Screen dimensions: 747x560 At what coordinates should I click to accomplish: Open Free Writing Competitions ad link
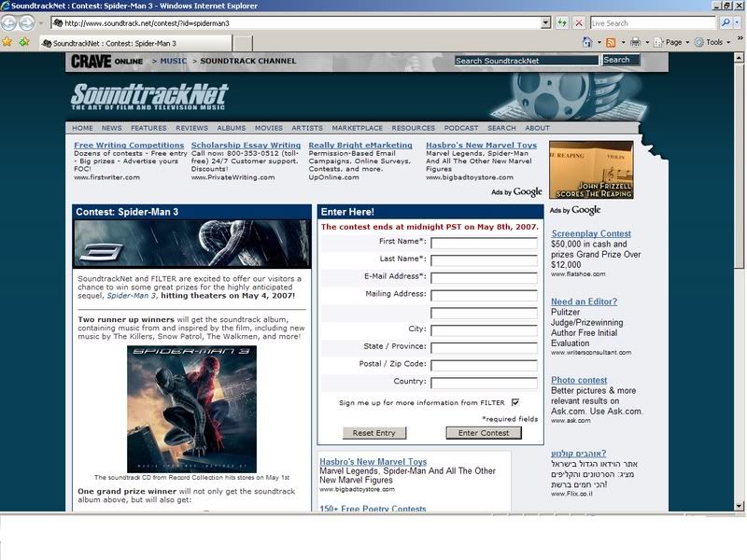tap(129, 146)
